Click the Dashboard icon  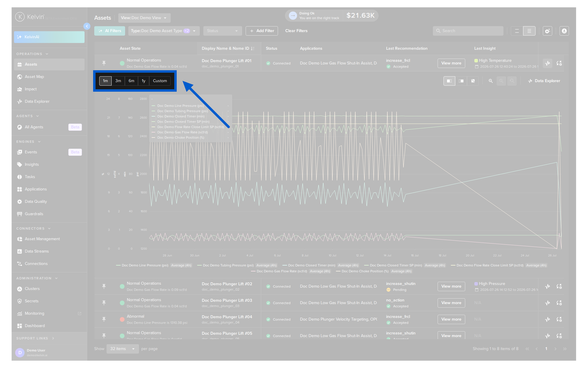click(20, 326)
